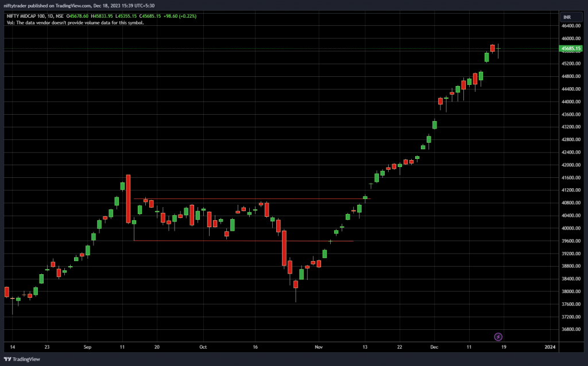Click the Vol data vendor notice
588x366 pixels.
(75, 22)
